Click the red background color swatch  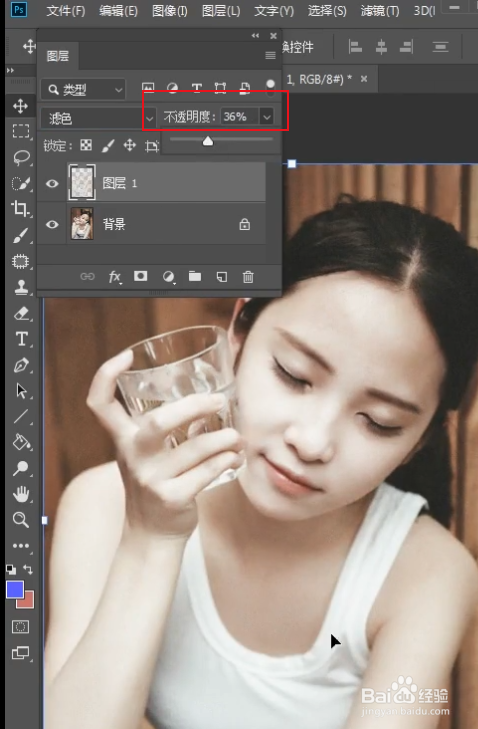click(29, 603)
